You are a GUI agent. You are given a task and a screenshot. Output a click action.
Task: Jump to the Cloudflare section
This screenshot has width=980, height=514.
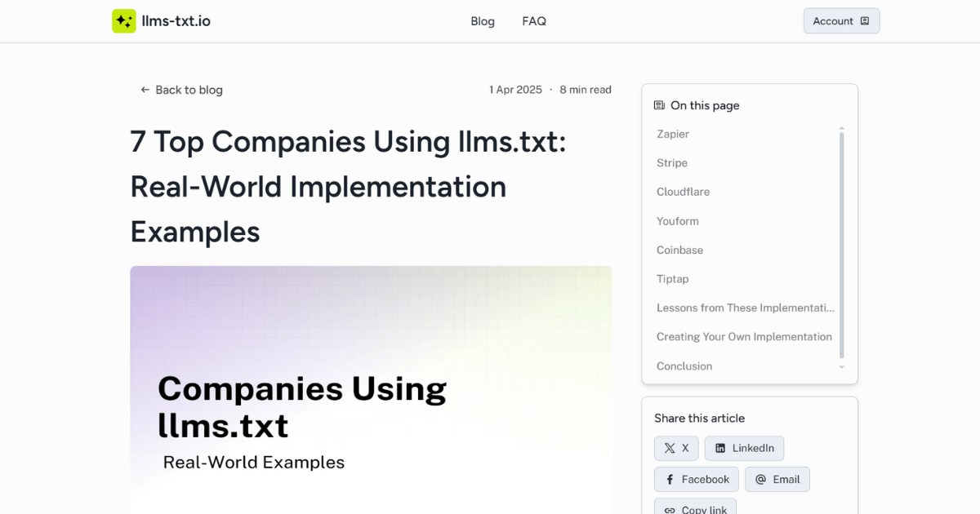(x=683, y=192)
